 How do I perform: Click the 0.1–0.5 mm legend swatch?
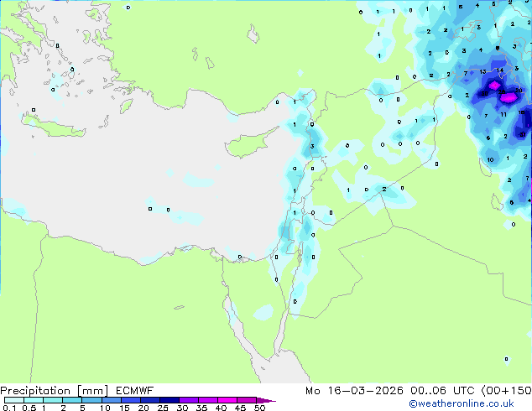tap(14, 400)
